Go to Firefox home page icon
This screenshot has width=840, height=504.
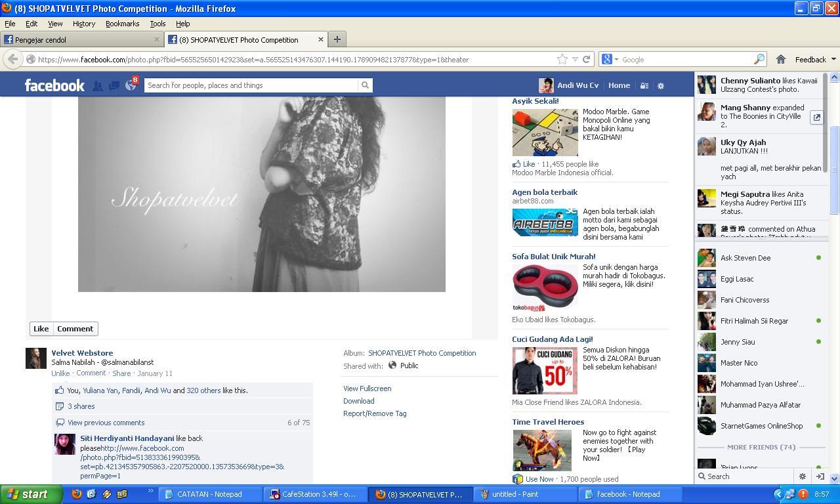coord(781,59)
